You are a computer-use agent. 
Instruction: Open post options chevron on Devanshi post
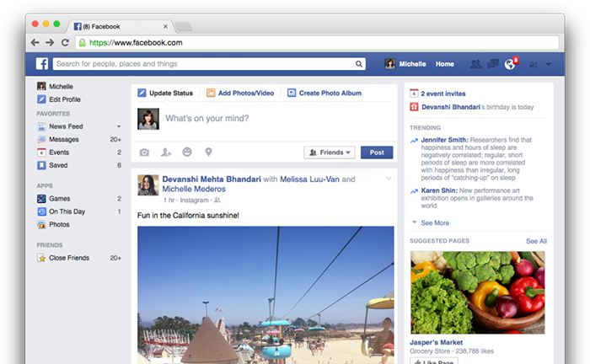(x=389, y=179)
